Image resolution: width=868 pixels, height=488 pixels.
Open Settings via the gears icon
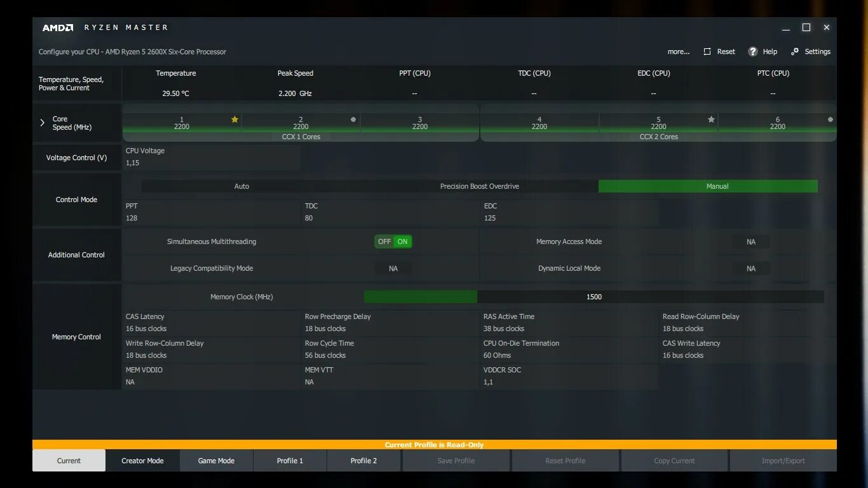(795, 51)
